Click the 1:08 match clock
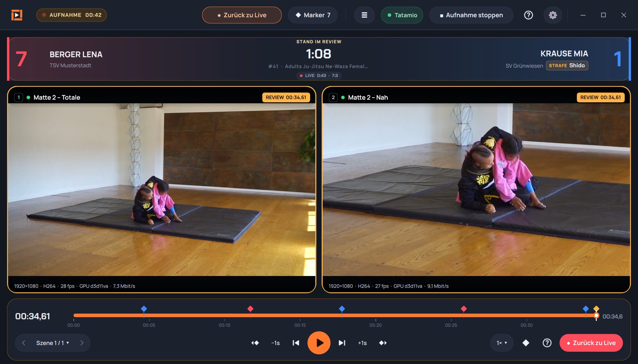 pos(319,54)
